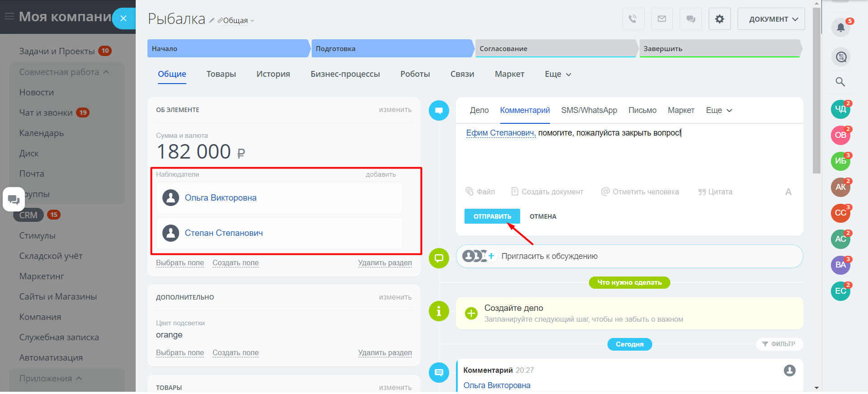Viewport: 868px width, 394px height.
Task: Open the ДОКУМЕНТ dropdown
Action: point(771,19)
